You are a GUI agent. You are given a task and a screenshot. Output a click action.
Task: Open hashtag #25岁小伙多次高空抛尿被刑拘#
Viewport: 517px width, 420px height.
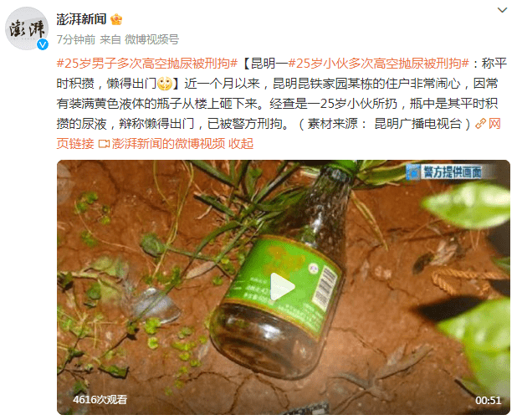[x=378, y=63]
